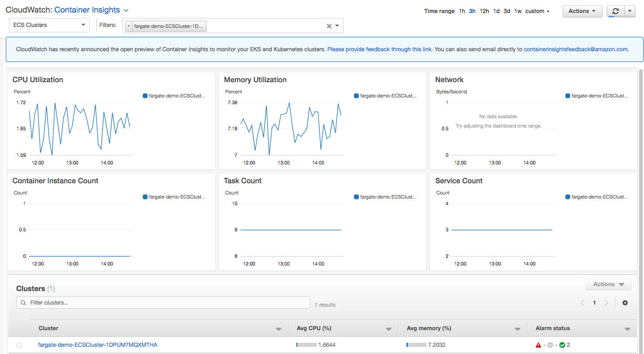Remove the fargate-demo-ECSCluster filter tag
Image resolution: width=644 pixels, height=354 pixels.
pos(129,26)
